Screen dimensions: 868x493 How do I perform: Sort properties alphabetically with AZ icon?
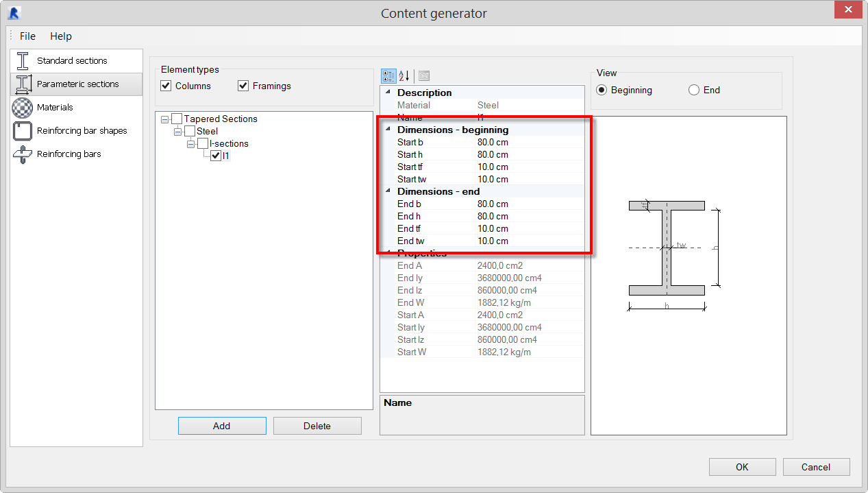pos(404,75)
